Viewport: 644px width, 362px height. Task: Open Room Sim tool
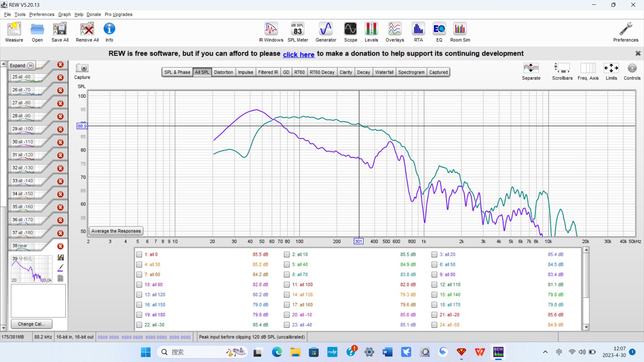460,32
